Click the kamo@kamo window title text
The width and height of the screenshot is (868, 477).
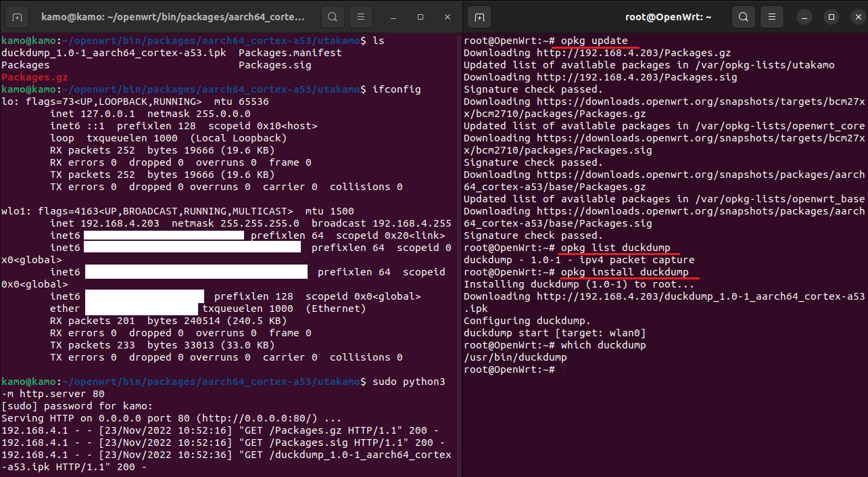173,16
